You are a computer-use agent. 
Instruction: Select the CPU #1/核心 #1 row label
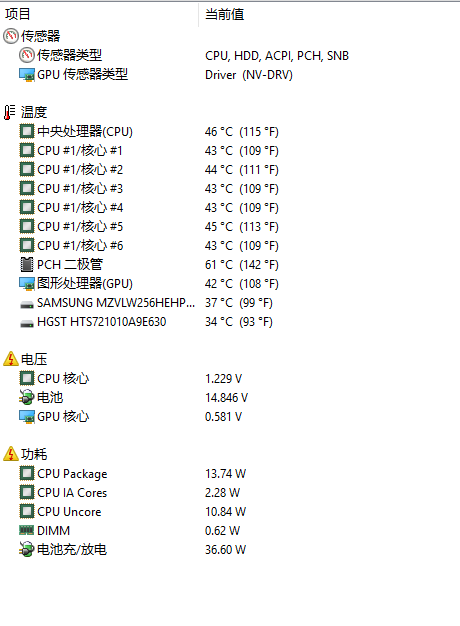[x=80, y=151]
